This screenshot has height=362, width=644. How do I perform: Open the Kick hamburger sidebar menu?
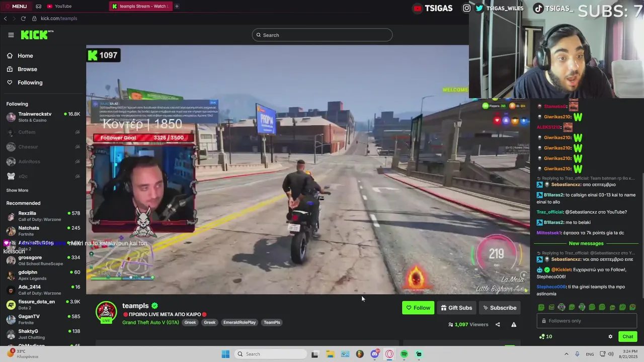11,35
